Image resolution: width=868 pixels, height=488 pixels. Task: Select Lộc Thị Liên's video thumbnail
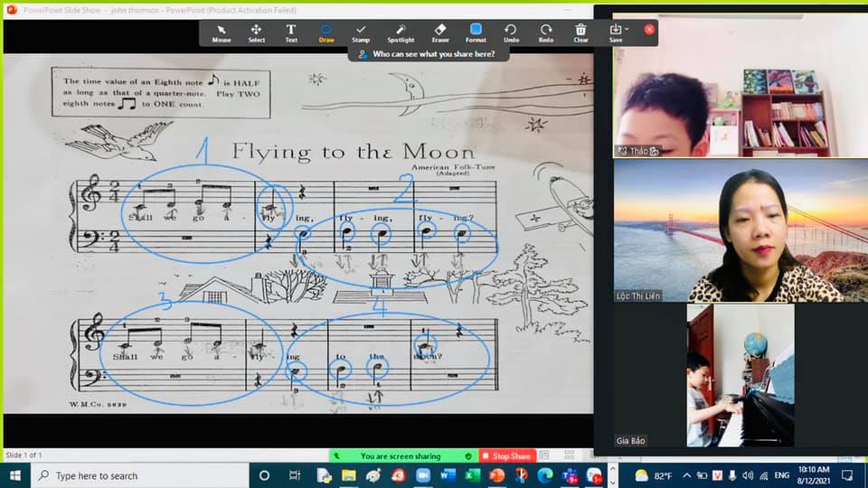741,230
